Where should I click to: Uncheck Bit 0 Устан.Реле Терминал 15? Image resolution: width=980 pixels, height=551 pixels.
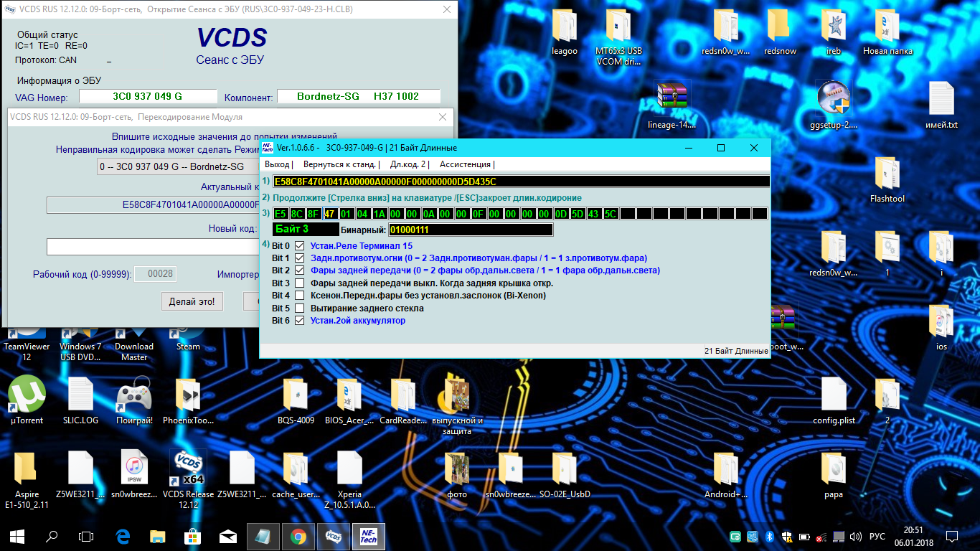point(300,246)
